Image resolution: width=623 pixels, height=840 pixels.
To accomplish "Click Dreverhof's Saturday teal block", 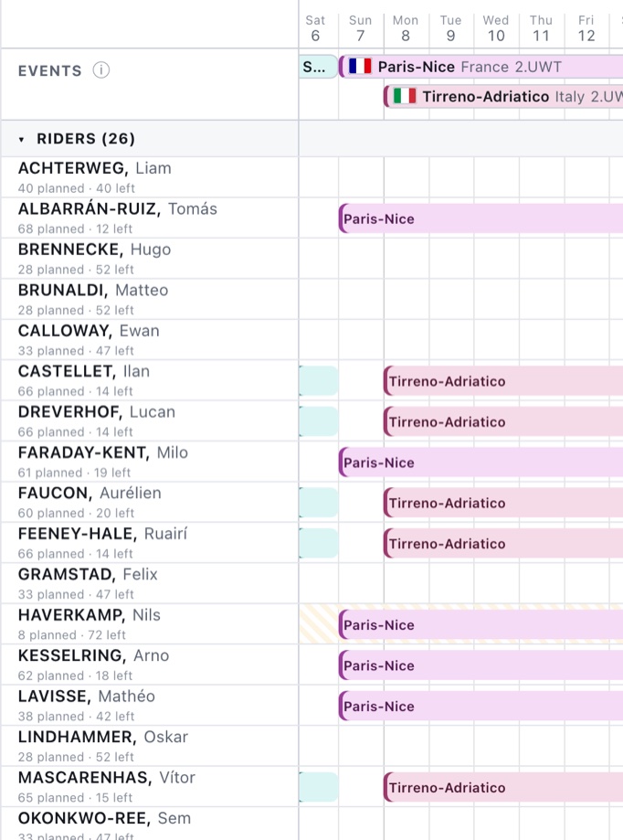I will click(319, 421).
